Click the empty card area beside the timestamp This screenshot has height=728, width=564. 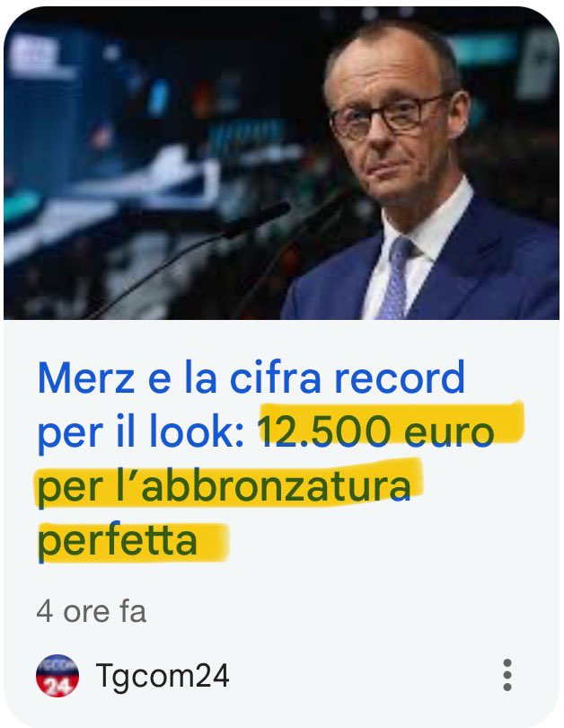tap(352, 611)
